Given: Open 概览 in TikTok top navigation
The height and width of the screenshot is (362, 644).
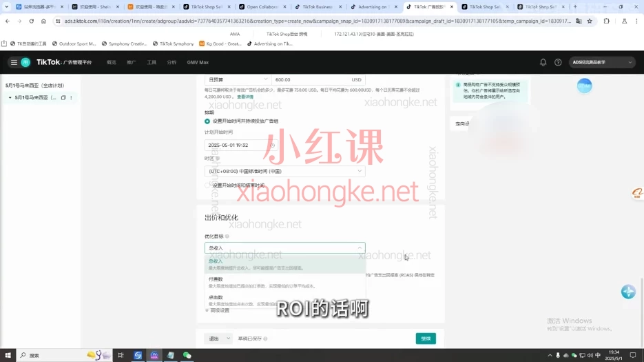Looking at the screenshot, I should pos(112,62).
